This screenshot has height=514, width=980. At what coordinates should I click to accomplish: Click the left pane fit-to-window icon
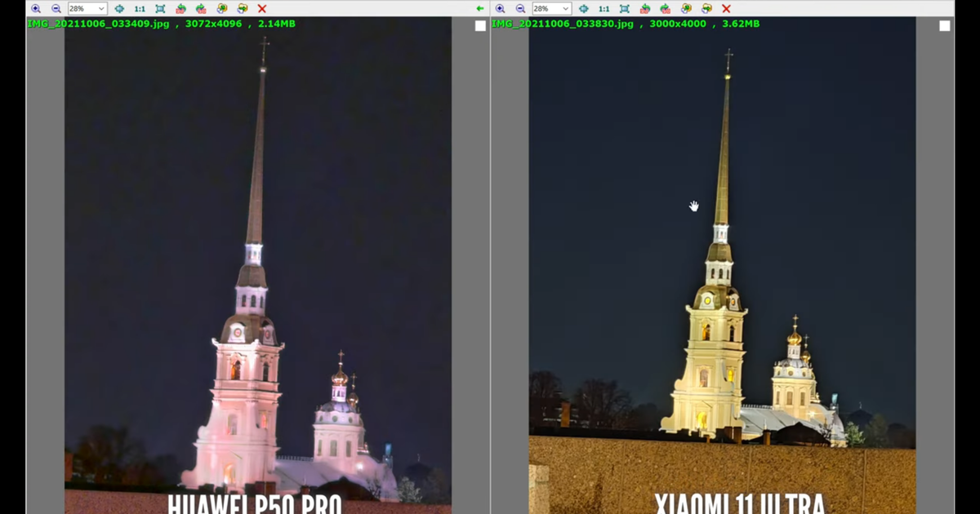coord(119,8)
